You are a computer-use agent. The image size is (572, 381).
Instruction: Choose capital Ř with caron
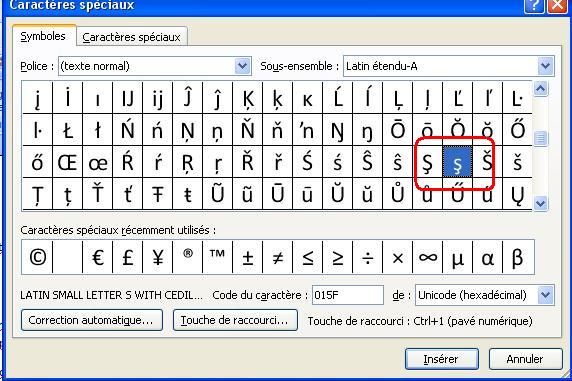(248, 162)
